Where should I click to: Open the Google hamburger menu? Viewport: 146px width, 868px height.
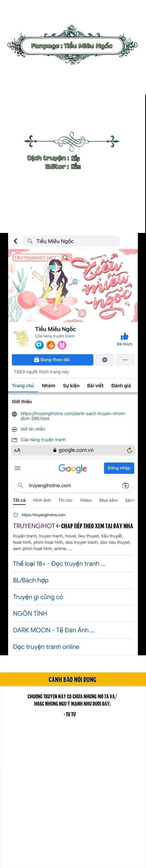[18, 468]
